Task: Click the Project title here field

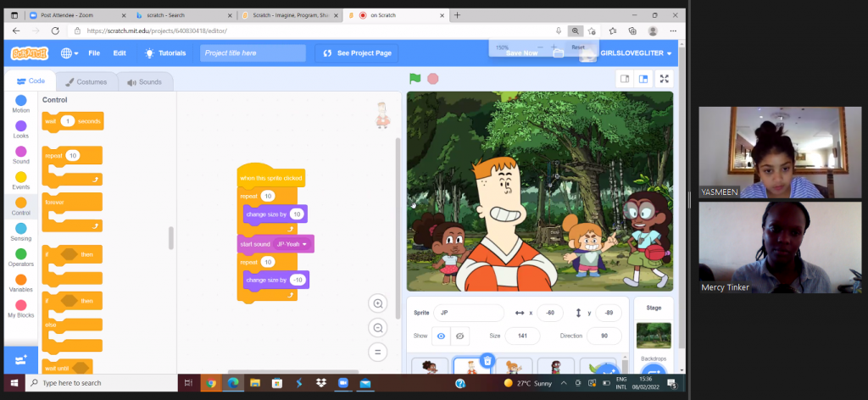Action: [253, 53]
